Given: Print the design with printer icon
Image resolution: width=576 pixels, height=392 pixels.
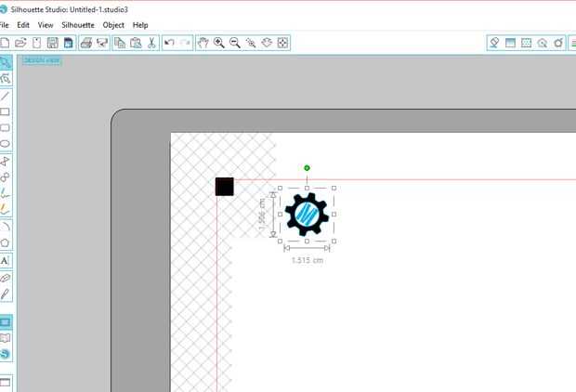Looking at the screenshot, I should [86, 43].
